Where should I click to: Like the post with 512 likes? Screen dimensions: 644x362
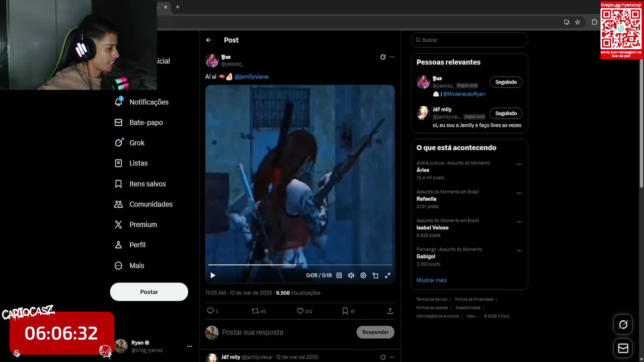(x=300, y=311)
